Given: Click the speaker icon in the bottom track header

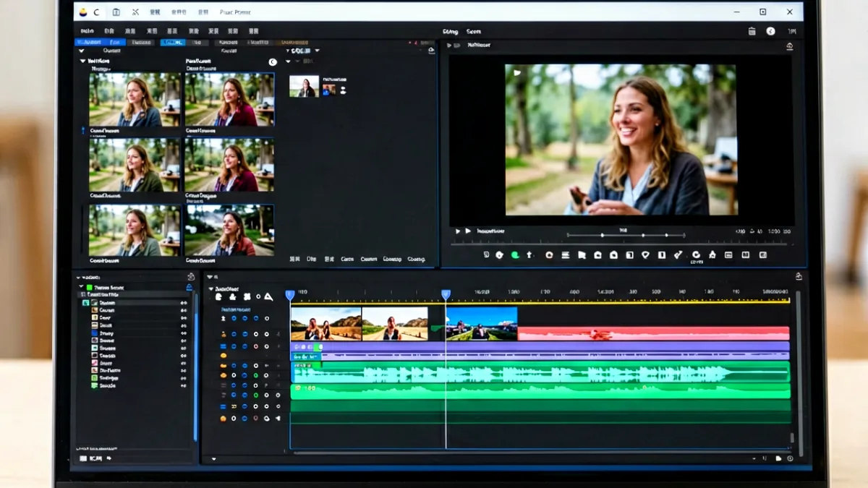Looking at the screenshot, I should (278, 419).
